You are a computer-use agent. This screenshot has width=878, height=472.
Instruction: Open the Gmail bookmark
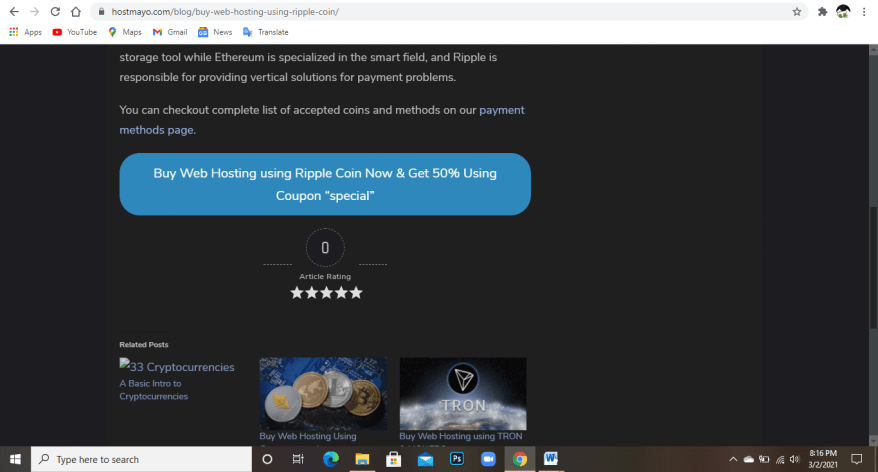pyautogui.click(x=170, y=32)
